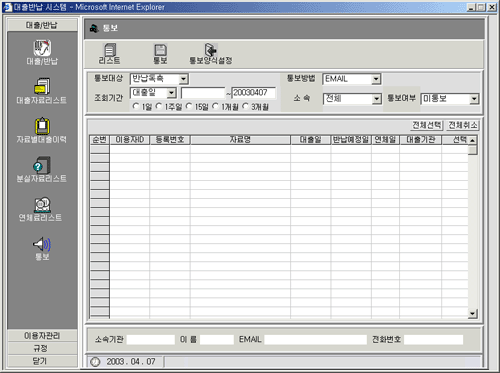Click the clock icon in status bar
The width and height of the screenshot is (500, 373).
coord(95,362)
